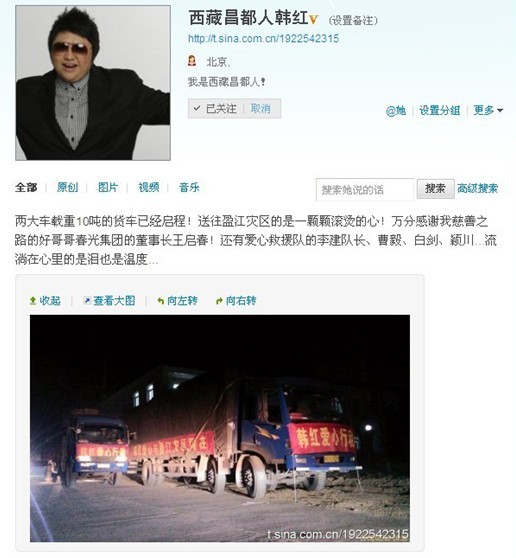Click the female gender icon beside 北京

coord(192,61)
